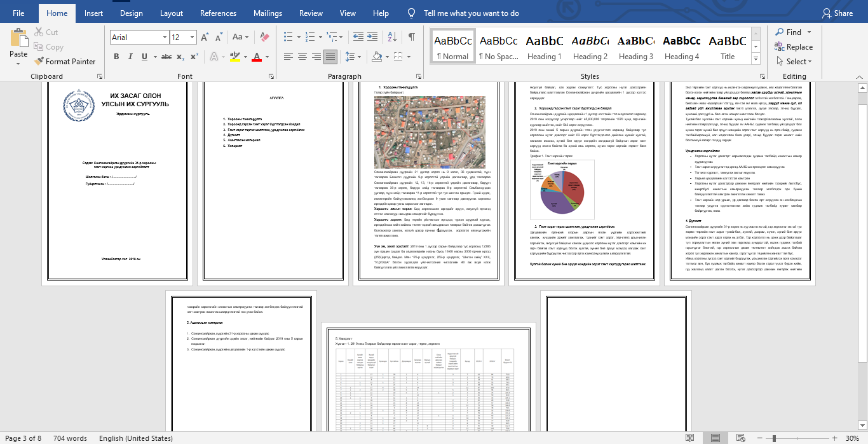This screenshot has width=868, height=444.
Task: Click the Share button
Action: pos(837,13)
